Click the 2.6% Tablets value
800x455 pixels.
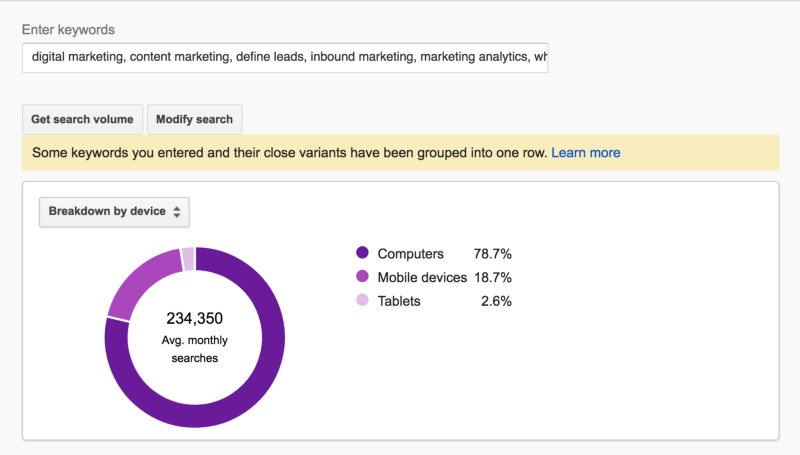496,301
